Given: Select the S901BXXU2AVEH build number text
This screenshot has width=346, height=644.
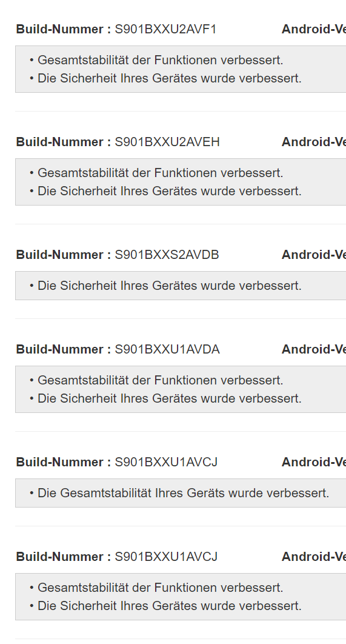Looking at the screenshot, I should [167, 142].
